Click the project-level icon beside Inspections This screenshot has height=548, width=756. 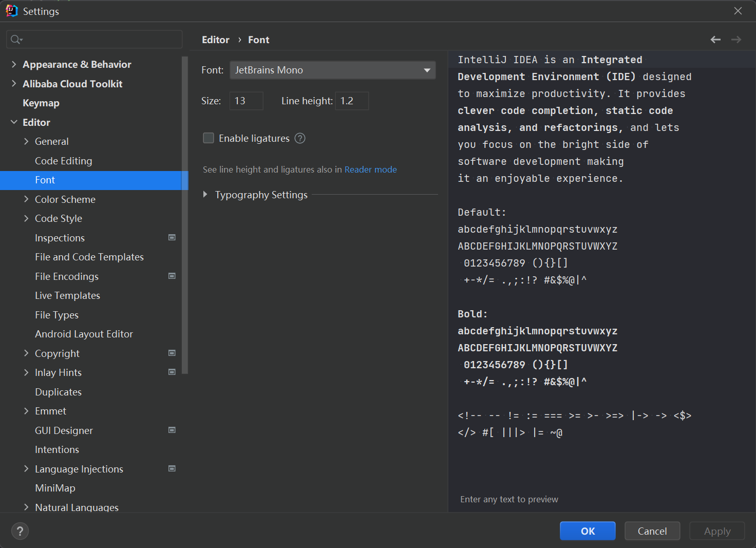pyautogui.click(x=172, y=237)
